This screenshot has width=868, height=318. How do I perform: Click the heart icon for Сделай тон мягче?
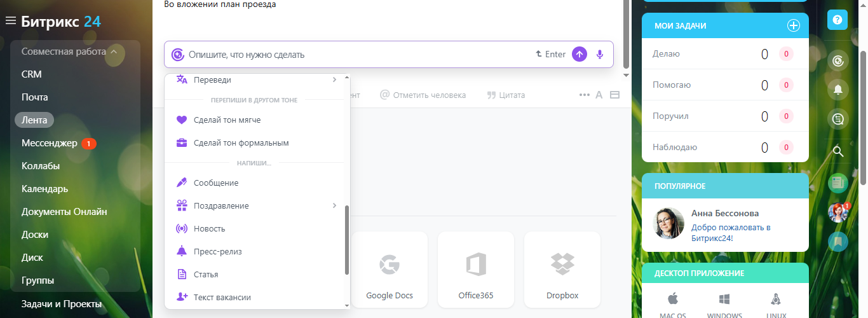pyautogui.click(x=182, y=120)
